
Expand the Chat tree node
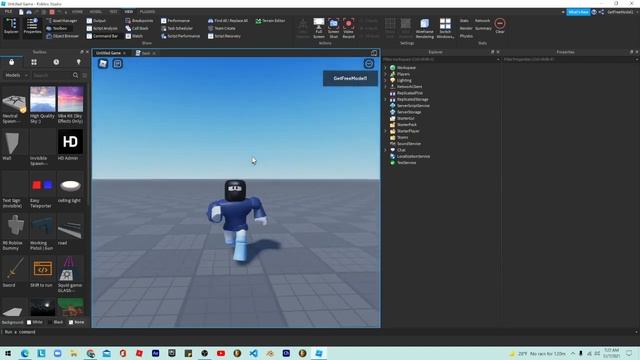pyautogui.click(x=386, y=150)
